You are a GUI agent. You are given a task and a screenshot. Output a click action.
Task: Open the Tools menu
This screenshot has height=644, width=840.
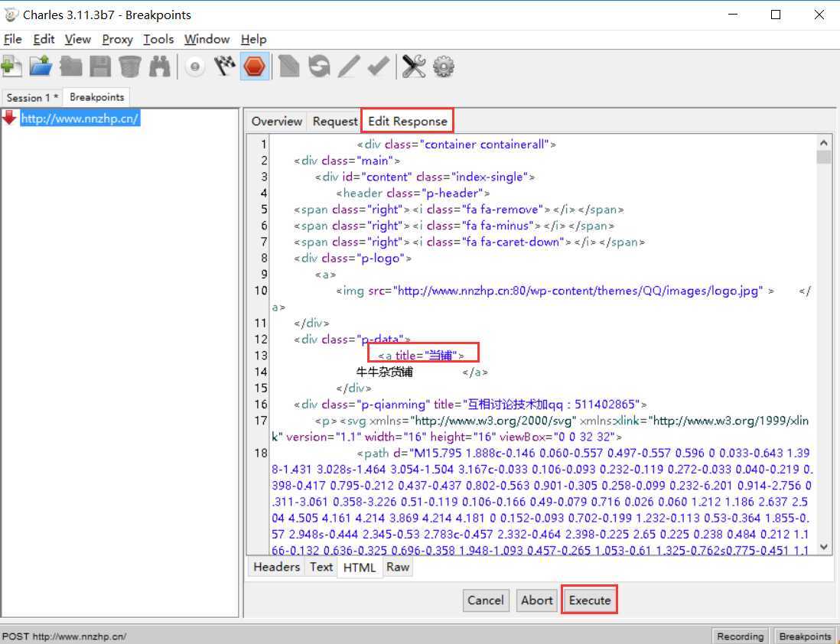click(158, 39)
